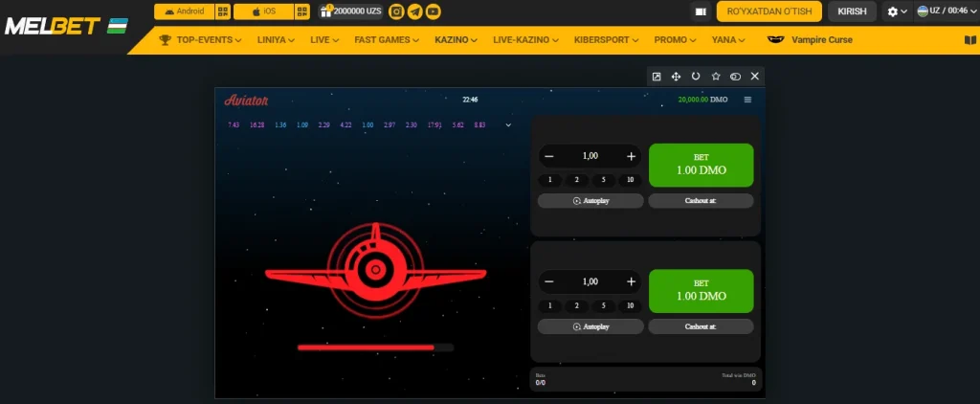Image resolution: width=980 pixels, height=404 pixels.
Task: Increase bottom bet amount with plus
Action: 631,282
